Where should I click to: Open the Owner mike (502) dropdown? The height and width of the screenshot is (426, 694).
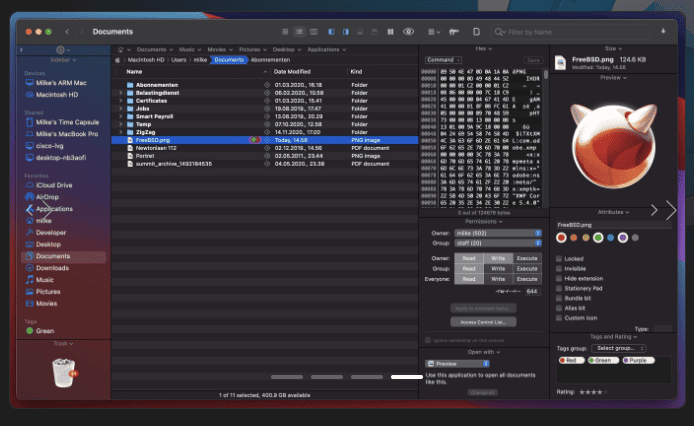[498, 233]
